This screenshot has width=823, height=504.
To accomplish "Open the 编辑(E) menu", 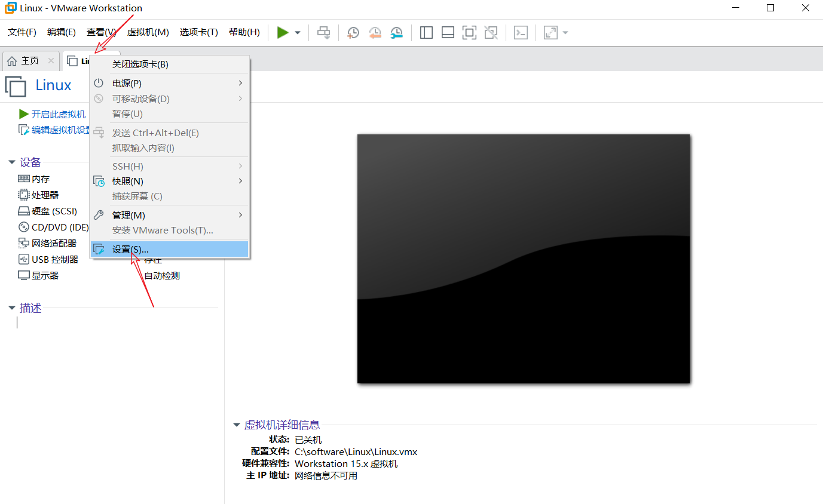I will (x=62, y=32).
